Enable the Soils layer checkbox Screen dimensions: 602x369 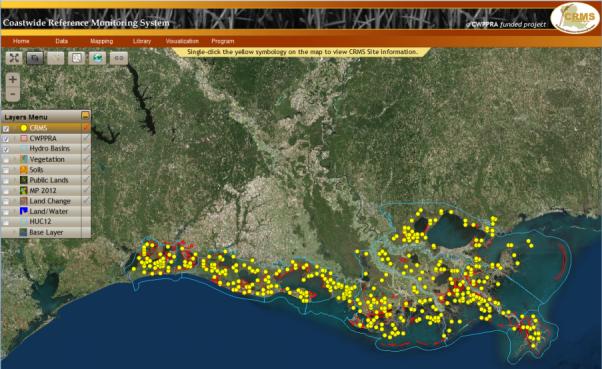click(x=6, y=170)
